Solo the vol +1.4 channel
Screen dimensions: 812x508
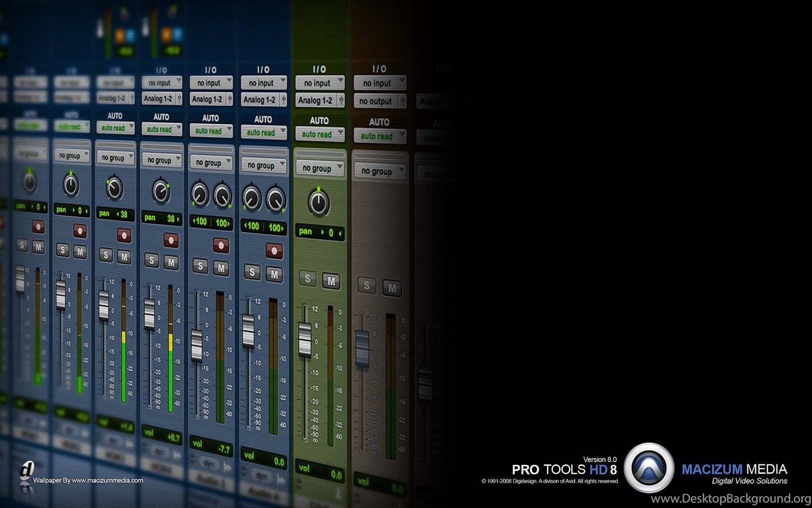[106, 255]
